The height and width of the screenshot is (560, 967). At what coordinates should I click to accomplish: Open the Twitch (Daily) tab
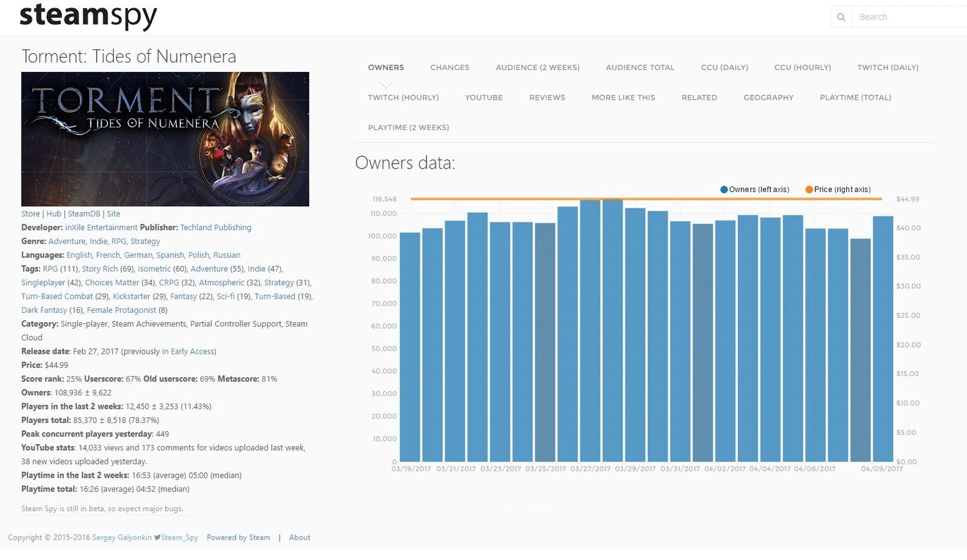pos(888,68)
